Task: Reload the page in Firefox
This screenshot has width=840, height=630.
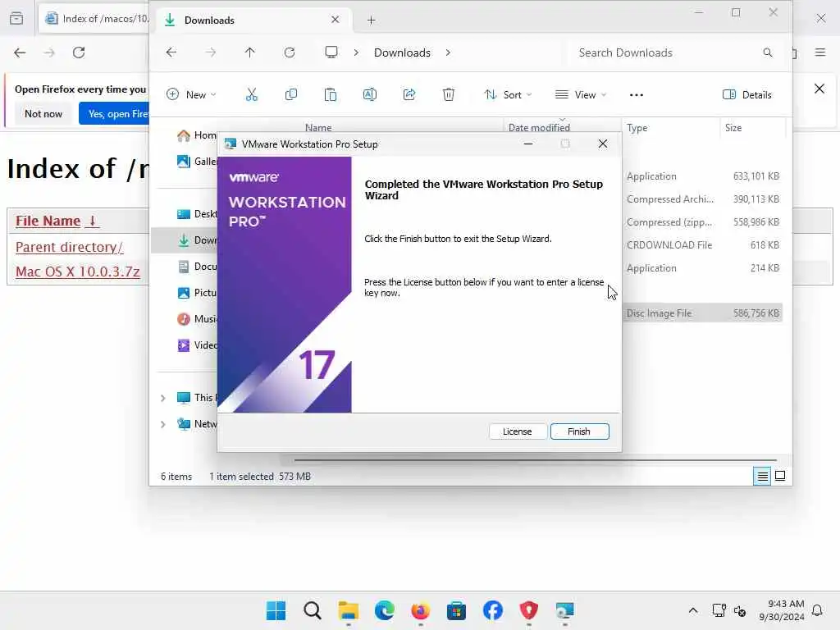Action: click(79, 52)
